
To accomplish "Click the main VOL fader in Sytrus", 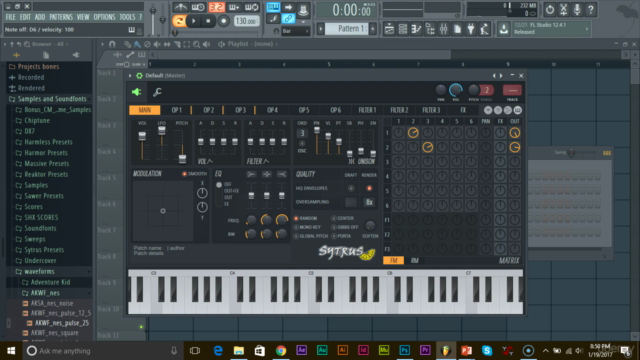I will coord(142,136).
